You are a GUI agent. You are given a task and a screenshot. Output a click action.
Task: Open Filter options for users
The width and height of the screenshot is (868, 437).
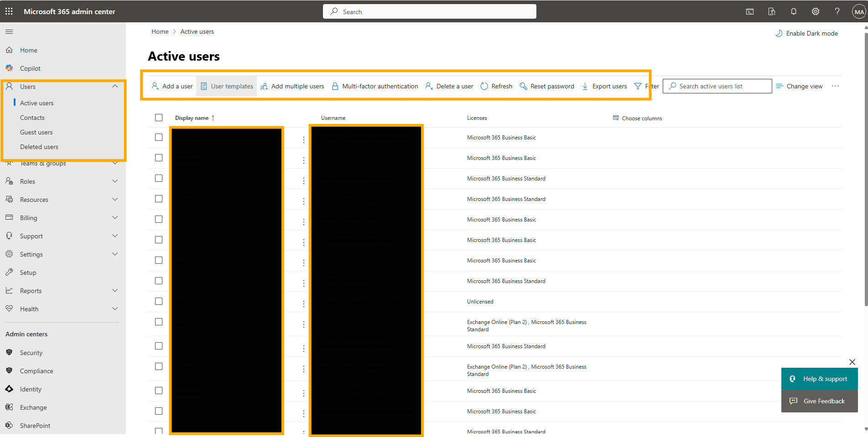pos(646,86)
